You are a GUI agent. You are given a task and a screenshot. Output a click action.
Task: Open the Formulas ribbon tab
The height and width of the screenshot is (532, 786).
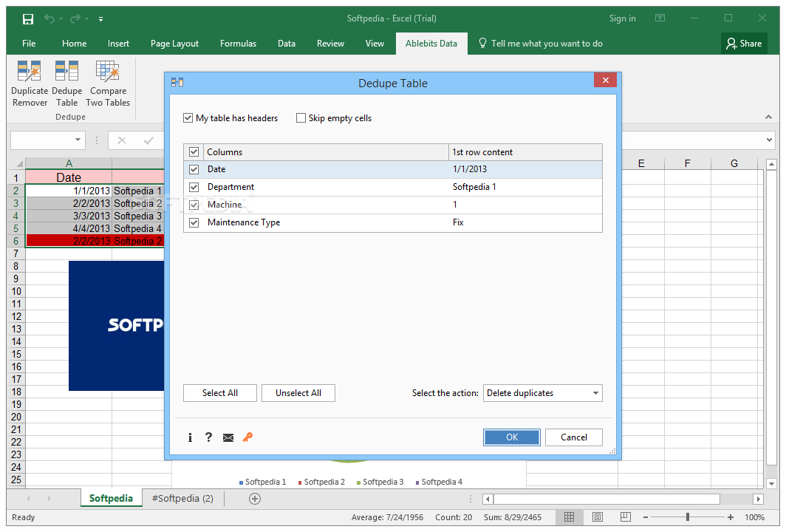pos(238,44)
